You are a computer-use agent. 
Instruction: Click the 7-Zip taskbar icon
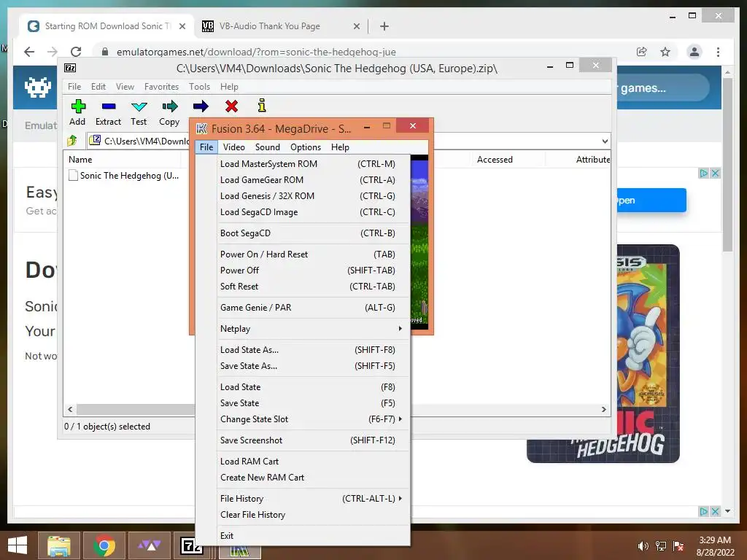[191, 545]
